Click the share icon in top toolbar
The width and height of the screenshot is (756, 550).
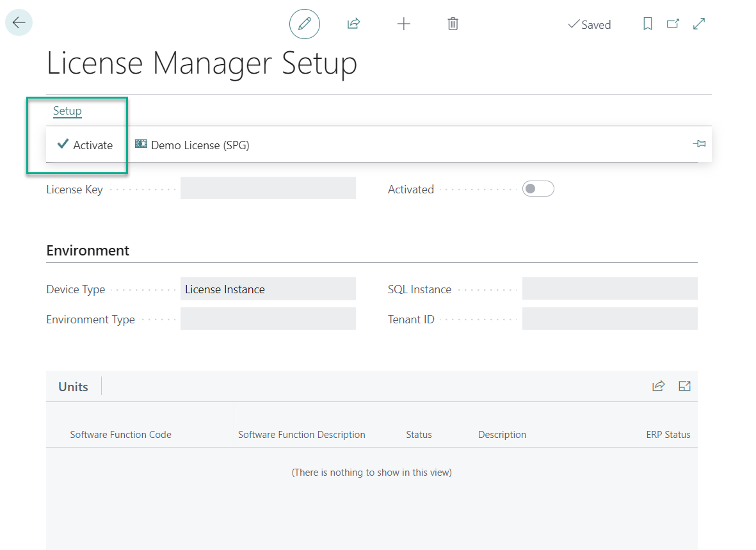coord(353,24)
